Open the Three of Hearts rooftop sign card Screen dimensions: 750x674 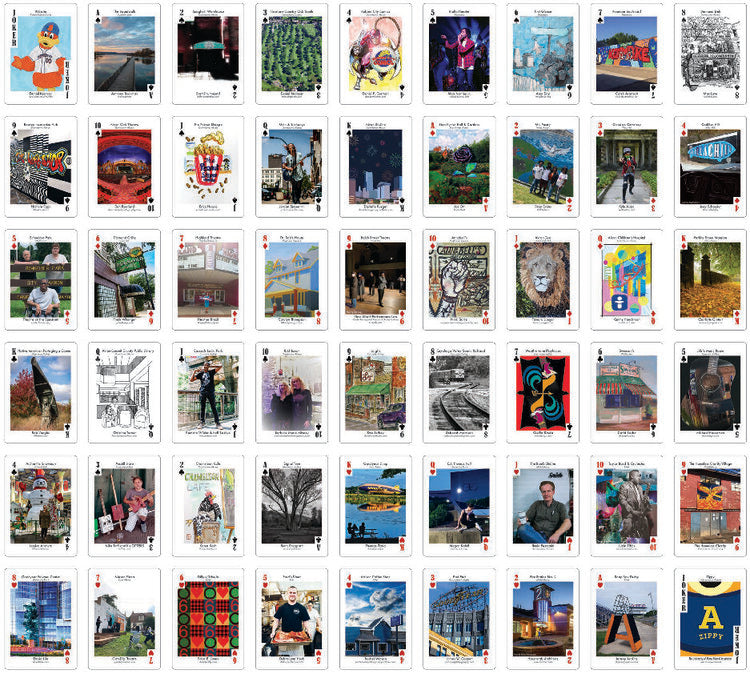(x=459, y=619)
